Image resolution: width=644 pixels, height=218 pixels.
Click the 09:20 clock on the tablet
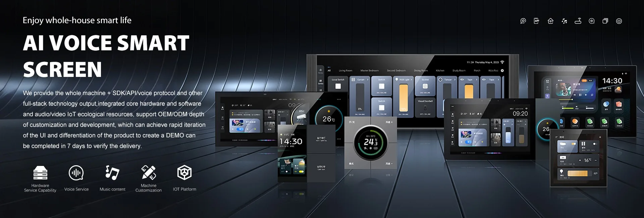(520, 114)
